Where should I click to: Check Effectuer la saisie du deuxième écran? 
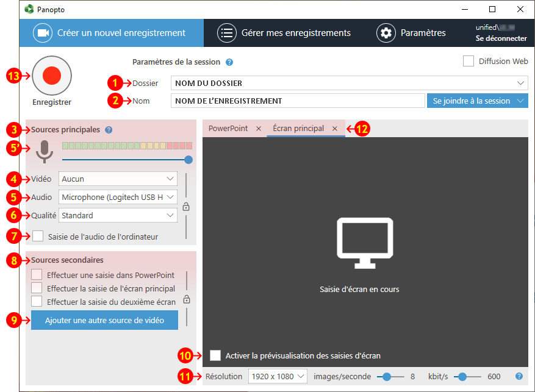37,301
